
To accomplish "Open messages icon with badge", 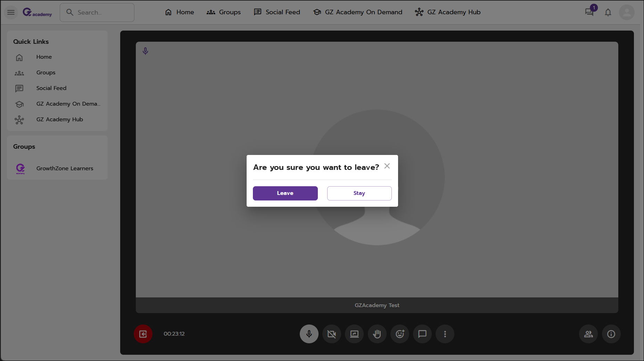I will (589, 12).
